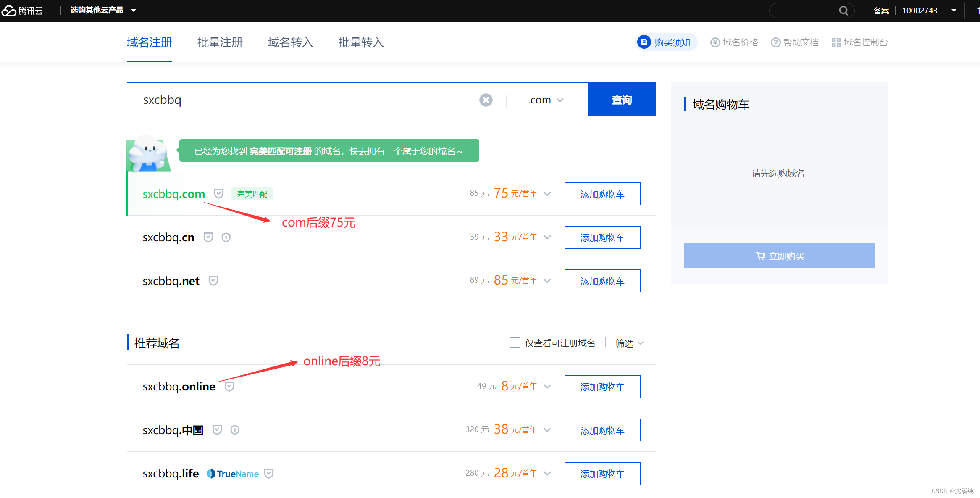Click the Tencent Cloud logo
Image resolution: width=980 pixels, height=498 pixels.
pyautogui.click(x=22, y=11)
